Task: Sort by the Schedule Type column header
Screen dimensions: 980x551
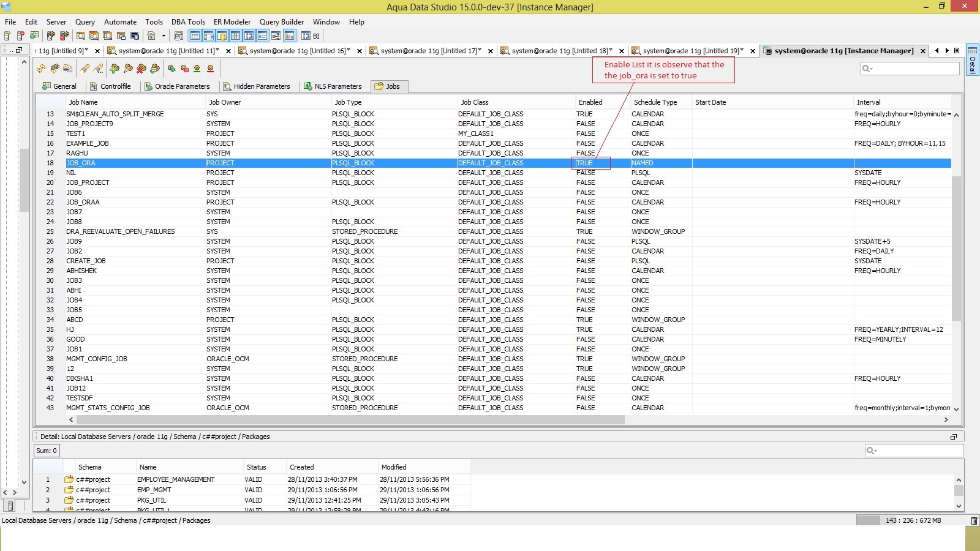Action: point(661,102)
